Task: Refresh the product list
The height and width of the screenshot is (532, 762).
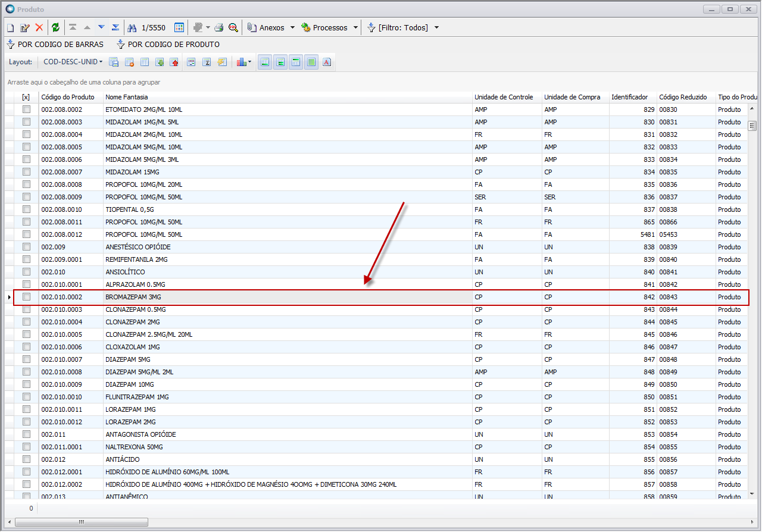Action: coord(55,27)
